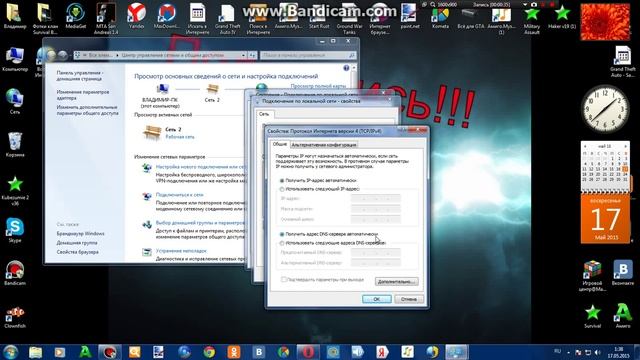Image resolution: width=640 pixels, height=360 pixels.
Task: Click the help icon in Control Panel window
Action: coord(346,68)
